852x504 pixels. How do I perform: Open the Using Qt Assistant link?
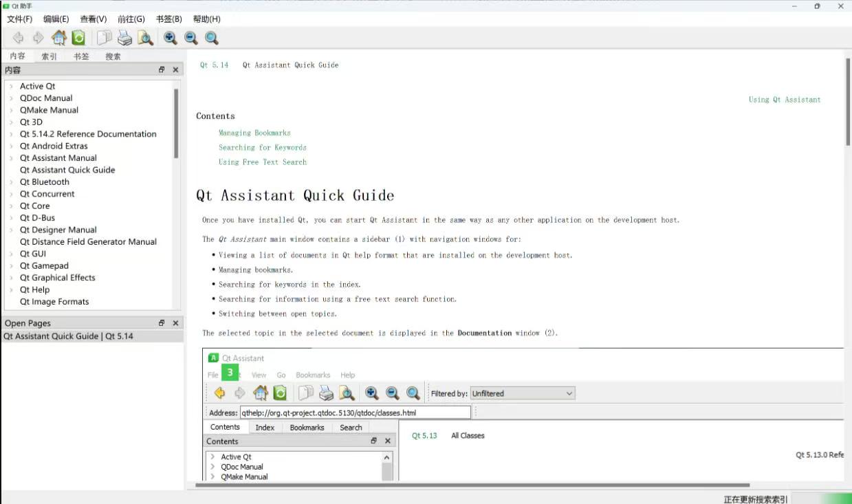tap(785, 100)
